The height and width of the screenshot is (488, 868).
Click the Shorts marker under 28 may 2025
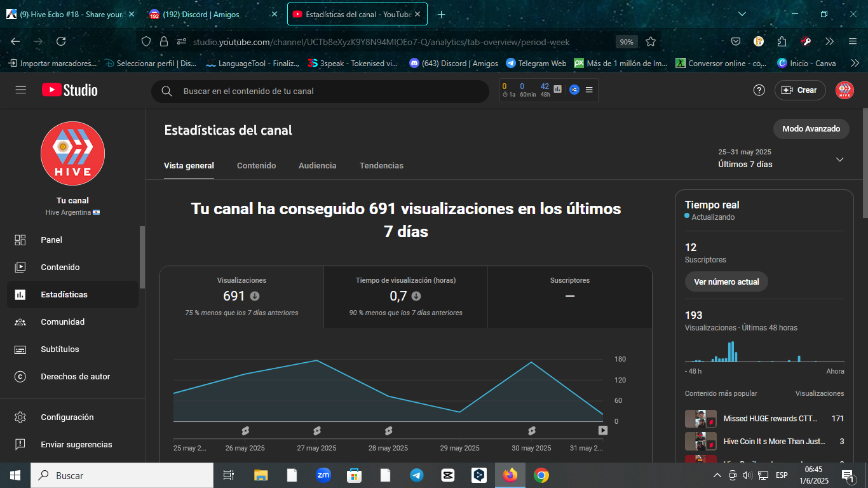(389, 431)
